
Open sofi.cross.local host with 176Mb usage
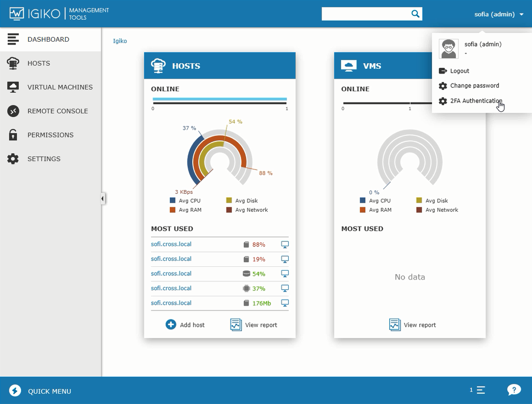171,303
